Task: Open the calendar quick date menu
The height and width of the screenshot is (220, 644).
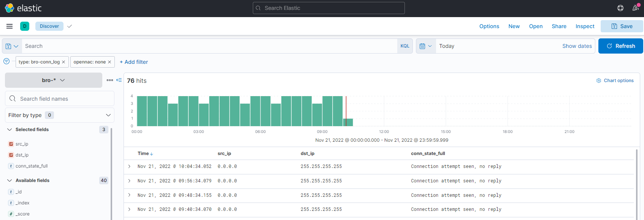Action: click(x=425, y=46)
